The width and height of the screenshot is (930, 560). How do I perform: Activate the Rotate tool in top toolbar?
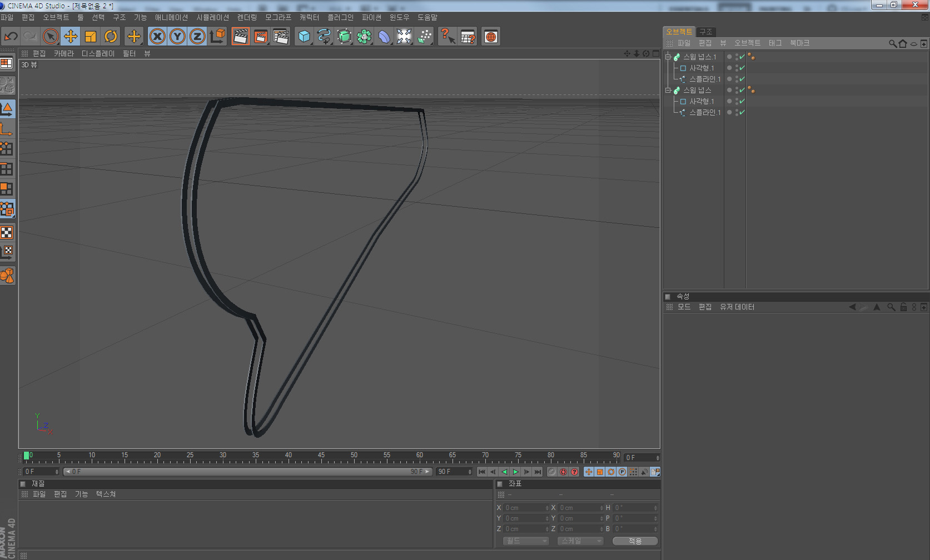click(111, 37)
